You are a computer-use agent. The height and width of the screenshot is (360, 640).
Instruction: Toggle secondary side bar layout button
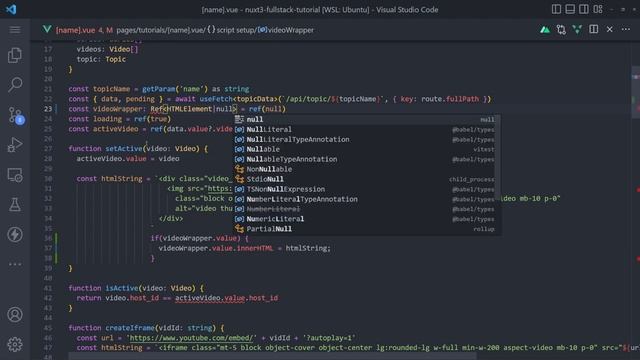click(584, 9)
